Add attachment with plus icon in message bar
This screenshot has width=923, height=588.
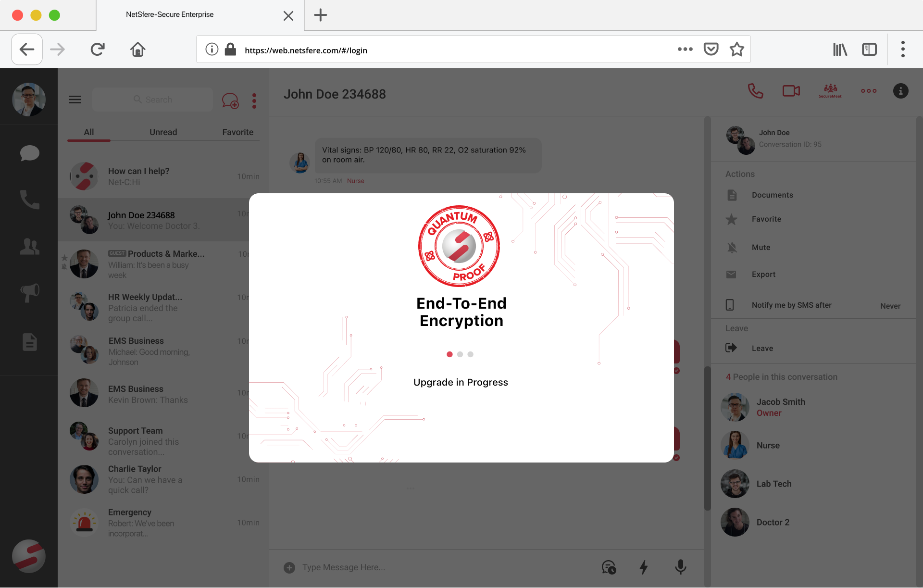289,568
